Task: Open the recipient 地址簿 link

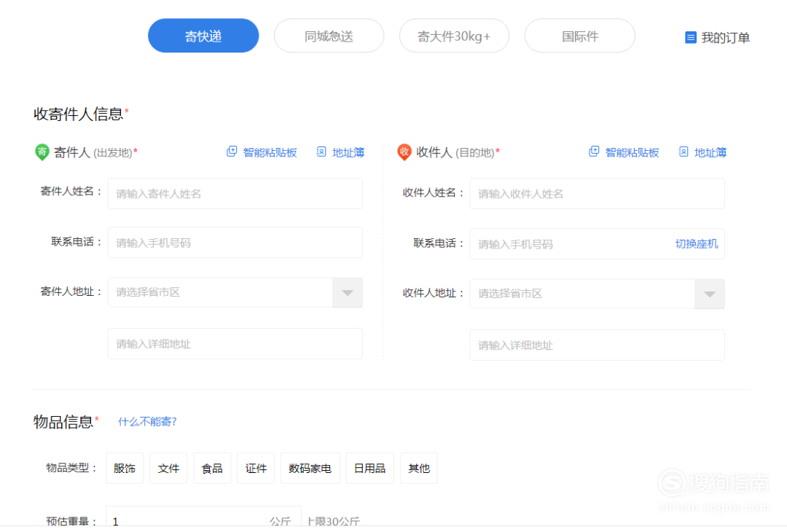Action: 710,152
